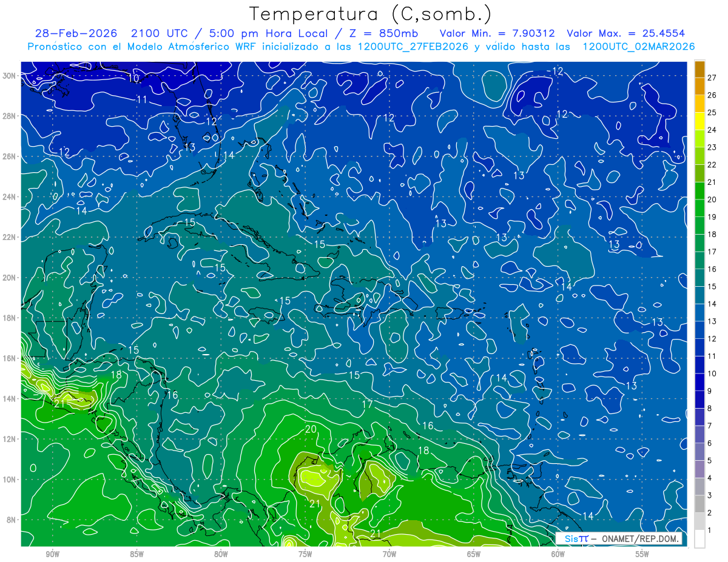The height and width of the screenshot is (562, 728).
Task: Click the '60W' longitude axis label
Action: [558, 554]
